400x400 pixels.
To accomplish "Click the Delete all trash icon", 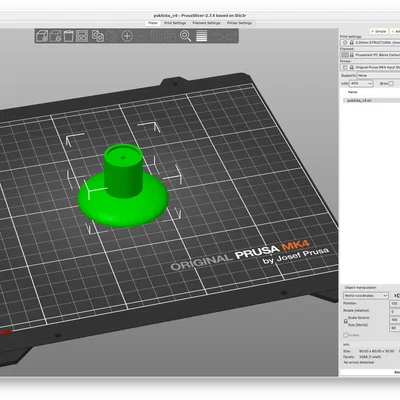I will click(x=69, y=36).
